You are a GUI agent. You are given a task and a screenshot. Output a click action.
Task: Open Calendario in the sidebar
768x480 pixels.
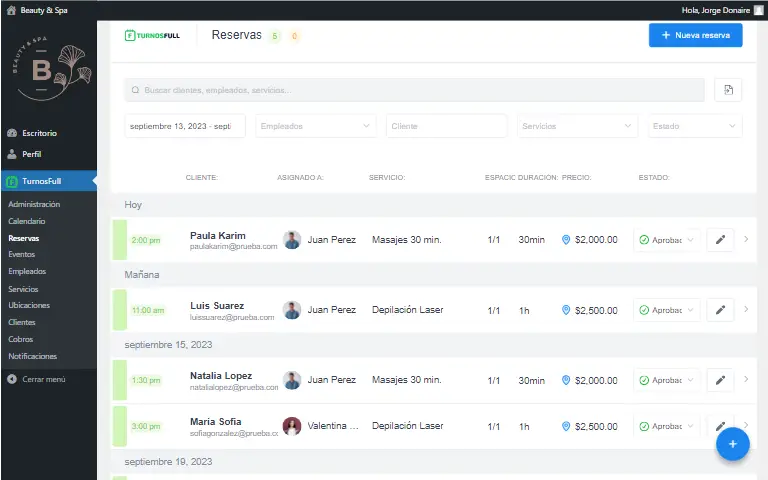click(x=27, y=221)
